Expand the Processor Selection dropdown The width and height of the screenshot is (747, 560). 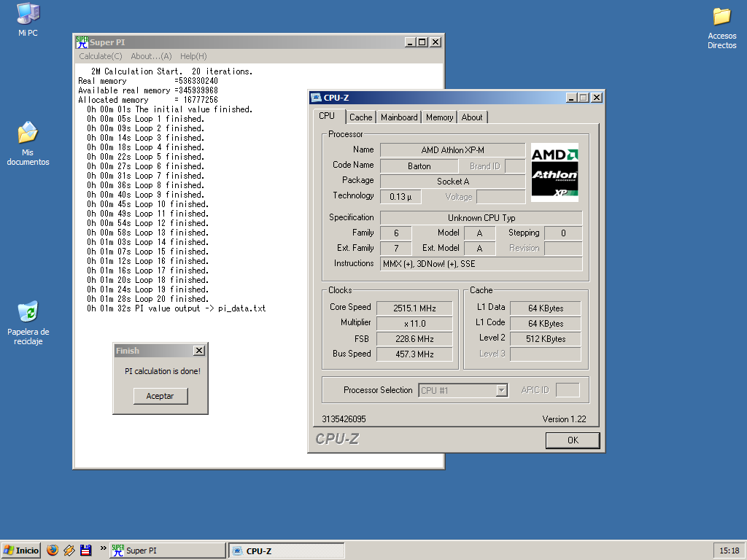click(501, 390)
